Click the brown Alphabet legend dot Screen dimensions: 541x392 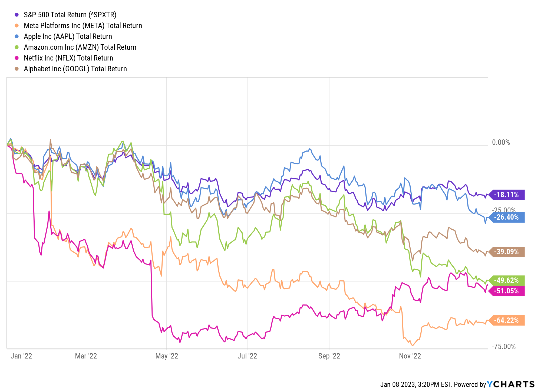click(17, 69)
